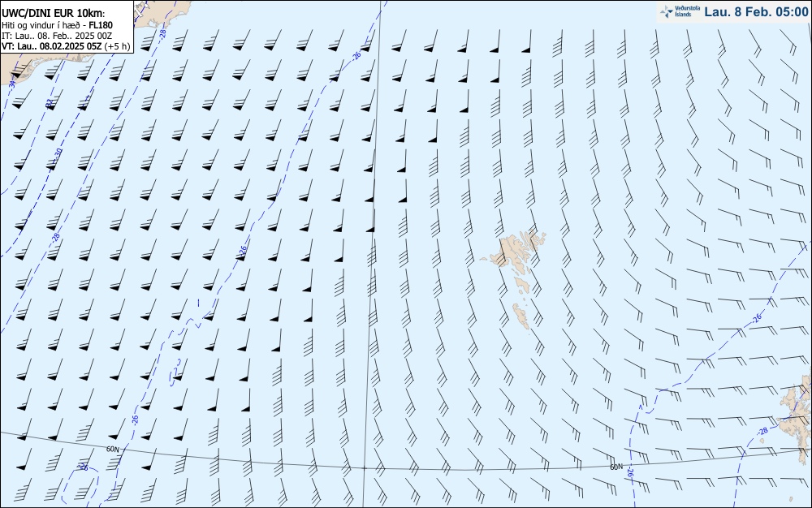Screen dimensions: 812x508
Task: Click the Iceland coastline landmass
Action: tap(162, 14)
